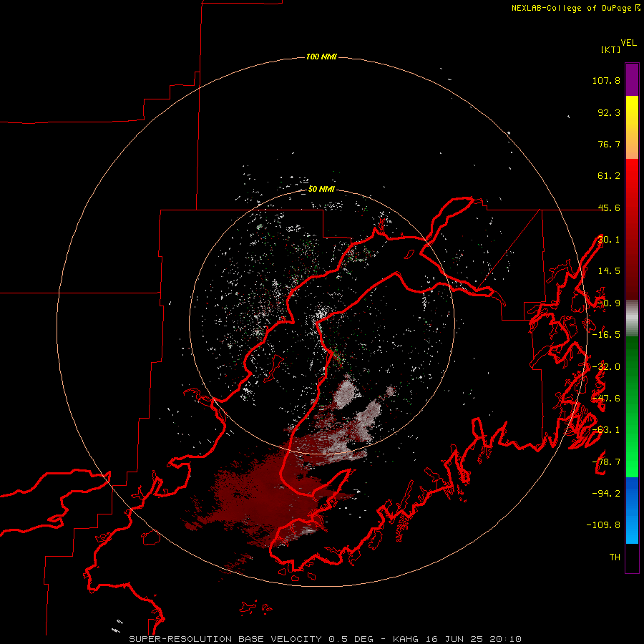
Task: Click the 76.7 velocity scale value
Action: pos(609,144)
